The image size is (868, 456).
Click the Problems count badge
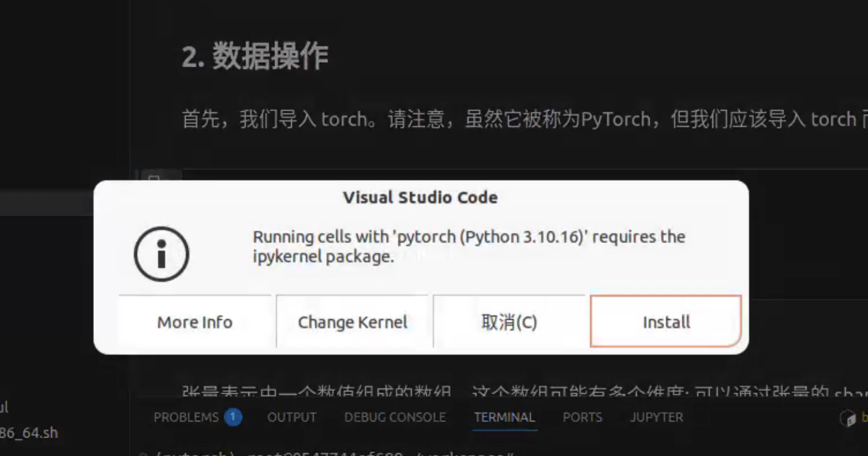pyautogui.click(x=233, y=417)
